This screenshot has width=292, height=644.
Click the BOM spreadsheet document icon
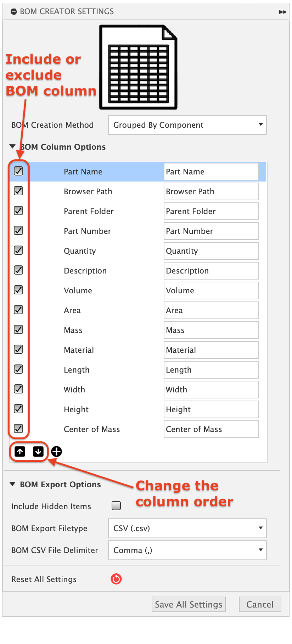pos(139,67)
